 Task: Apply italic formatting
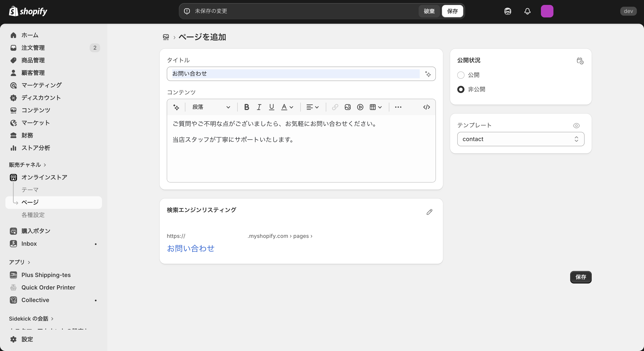click(259, 107)
